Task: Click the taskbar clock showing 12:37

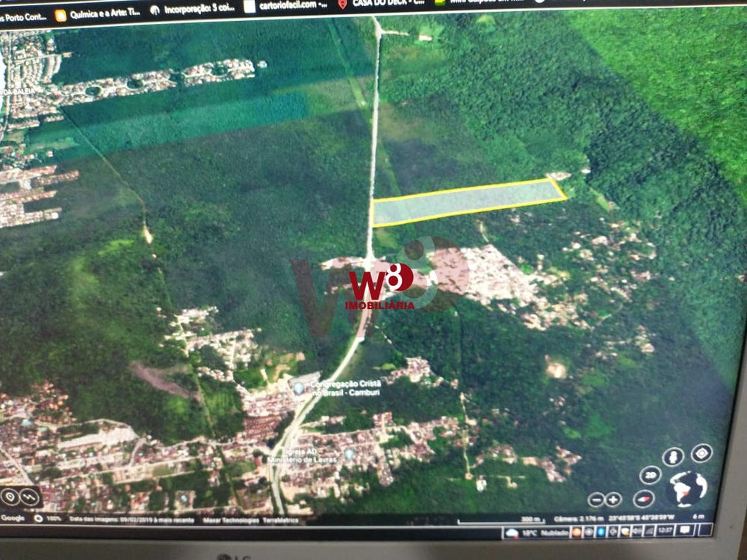Action: [663, 530]
